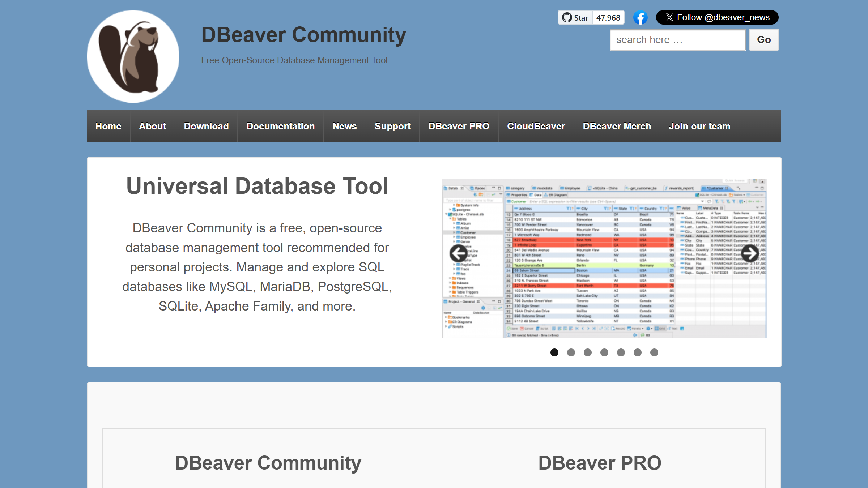
Task: Open the Facebook page icon
Action: (x=640, y=18)
